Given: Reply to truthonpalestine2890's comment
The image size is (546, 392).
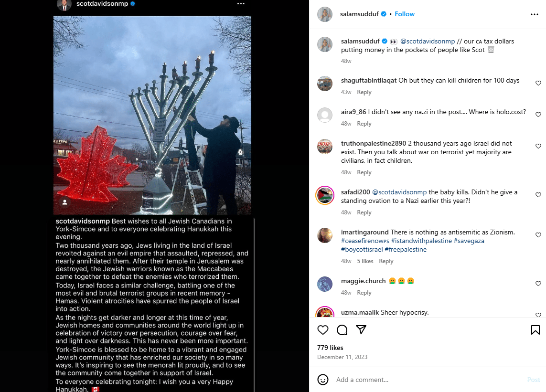Looking at the screenshot, I should click(x=364, y=172).
